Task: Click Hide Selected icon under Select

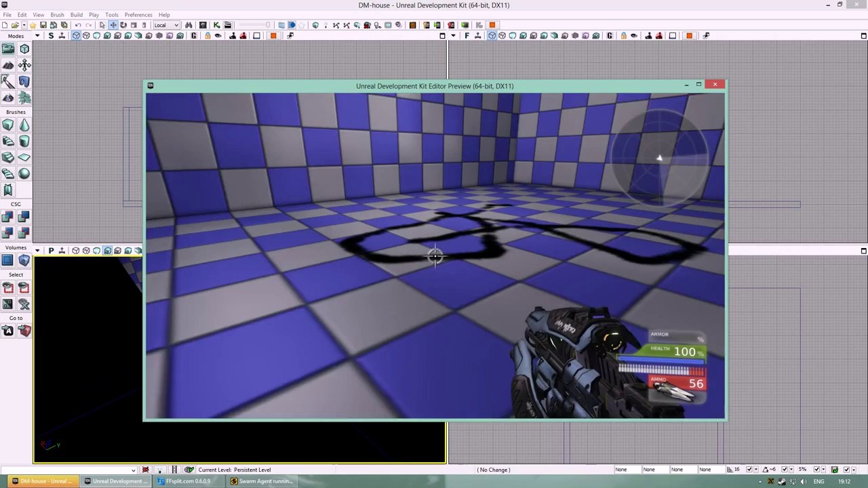Action: pyautogui.click(x=24, y=287)
